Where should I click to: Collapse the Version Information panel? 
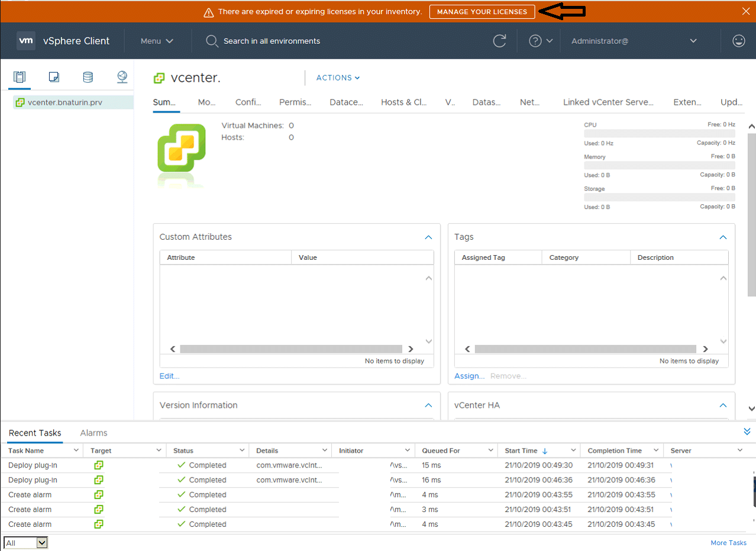tap(429, 405)
